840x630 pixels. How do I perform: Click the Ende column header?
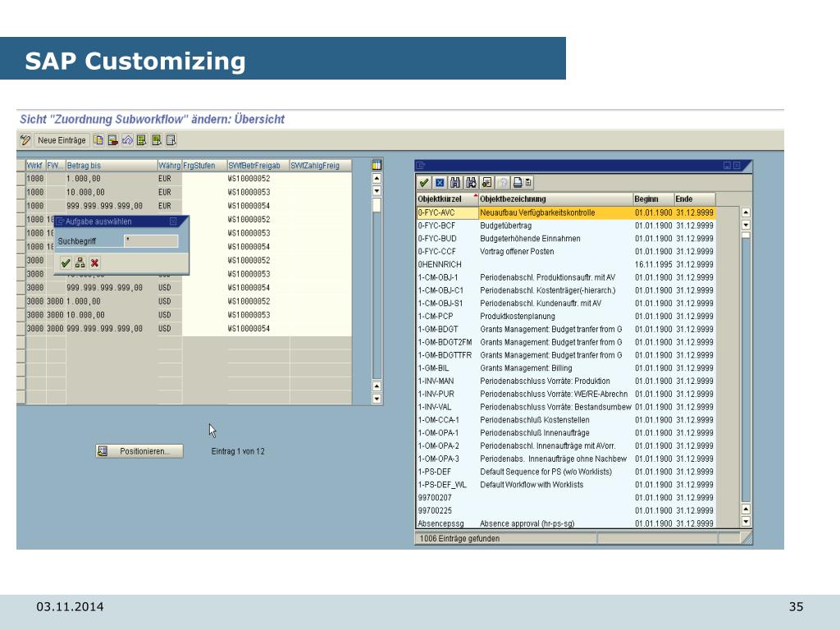click(x=694, y=199)
